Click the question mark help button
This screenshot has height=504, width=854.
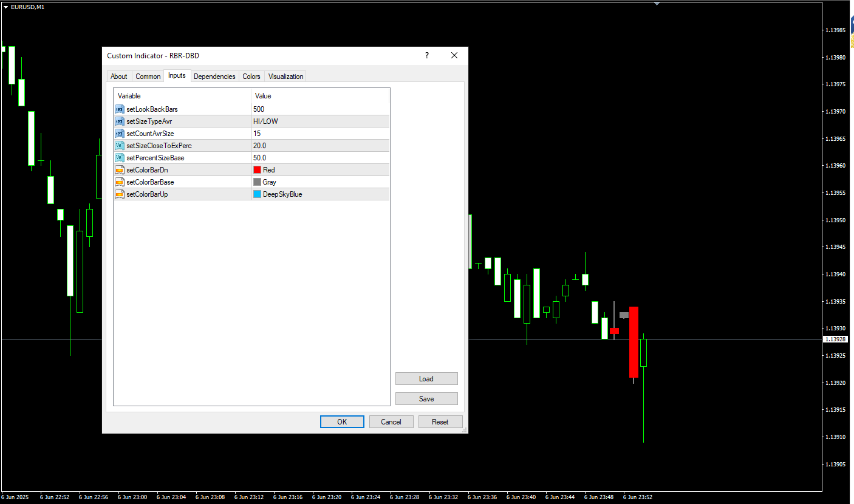427,55
